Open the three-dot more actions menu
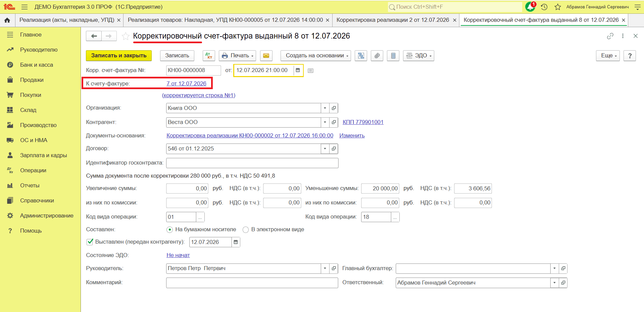 click(x=623, y=36)
